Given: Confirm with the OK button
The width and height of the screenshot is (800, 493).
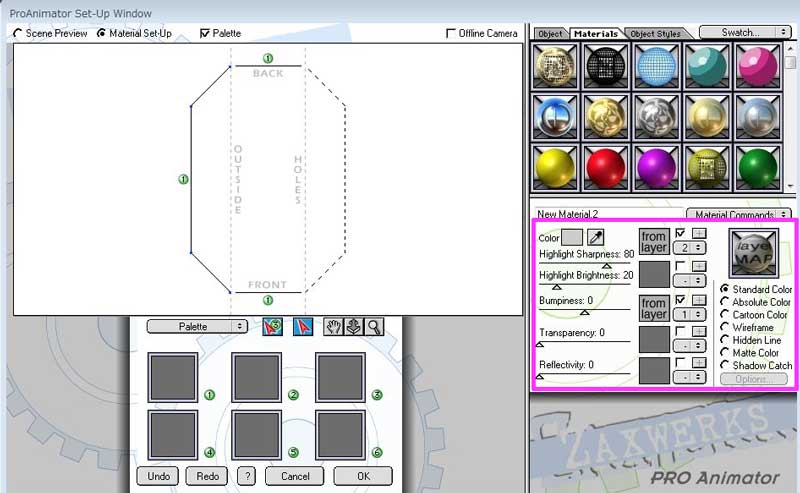Looking at the screenshot, I should coord(362,476).
